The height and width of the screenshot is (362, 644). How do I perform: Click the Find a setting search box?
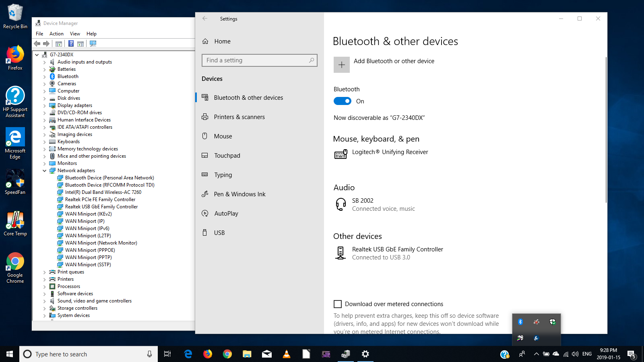(256, 60)
